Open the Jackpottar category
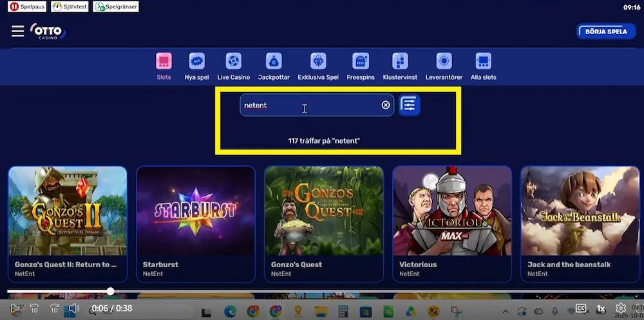 pos(274,66)
